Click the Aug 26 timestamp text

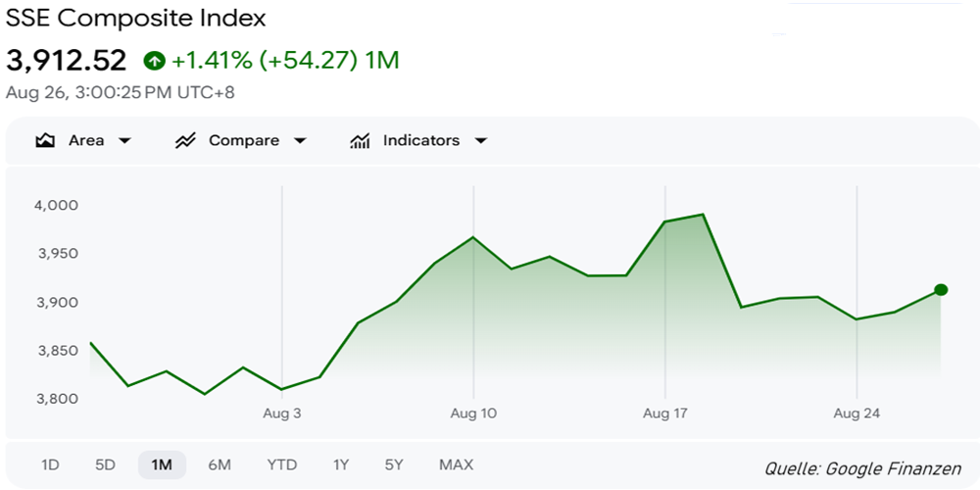point(120,93)
